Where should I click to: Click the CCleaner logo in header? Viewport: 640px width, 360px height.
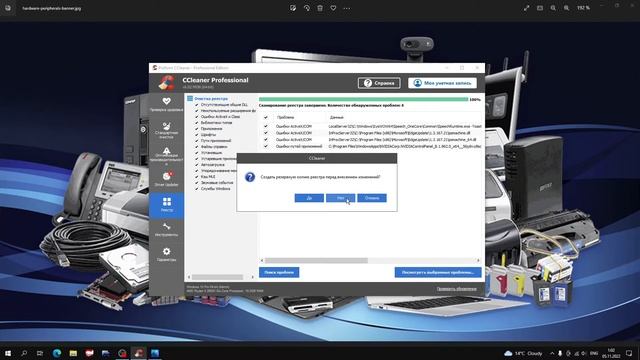(167, 82)
